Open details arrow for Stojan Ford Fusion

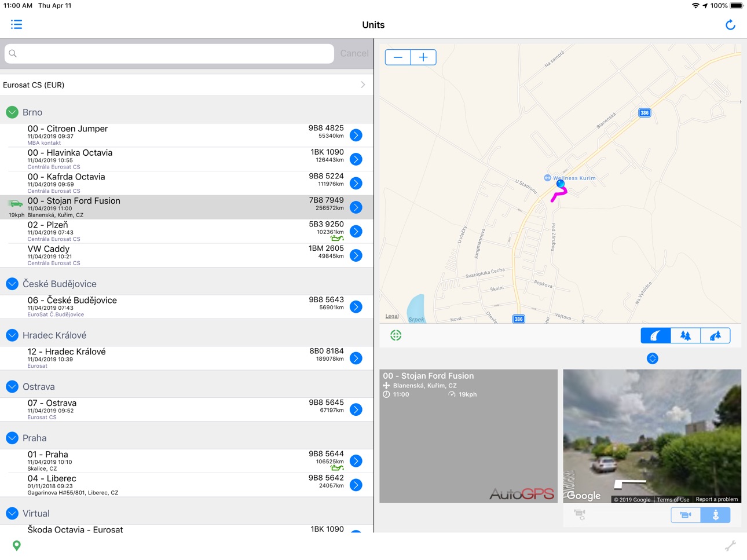click(356, 207)
